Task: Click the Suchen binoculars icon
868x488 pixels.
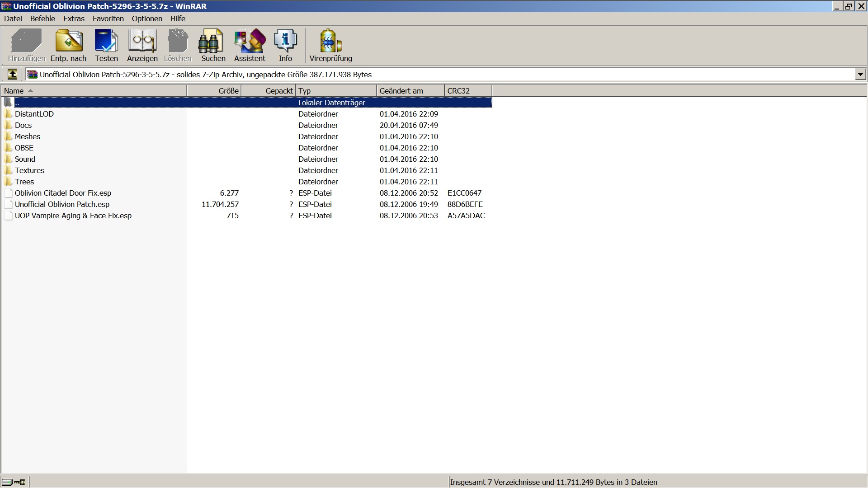Action: click(x=213, y=45)
